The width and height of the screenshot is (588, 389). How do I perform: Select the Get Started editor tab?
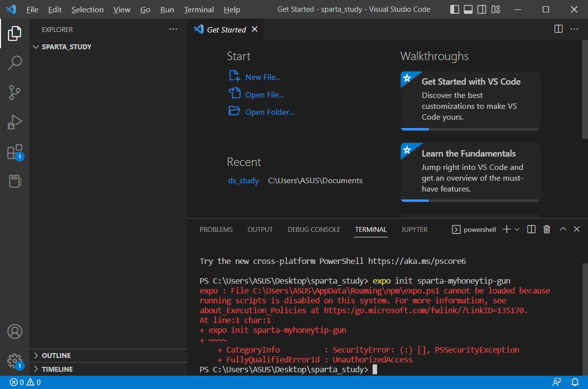tap(225, 29)
